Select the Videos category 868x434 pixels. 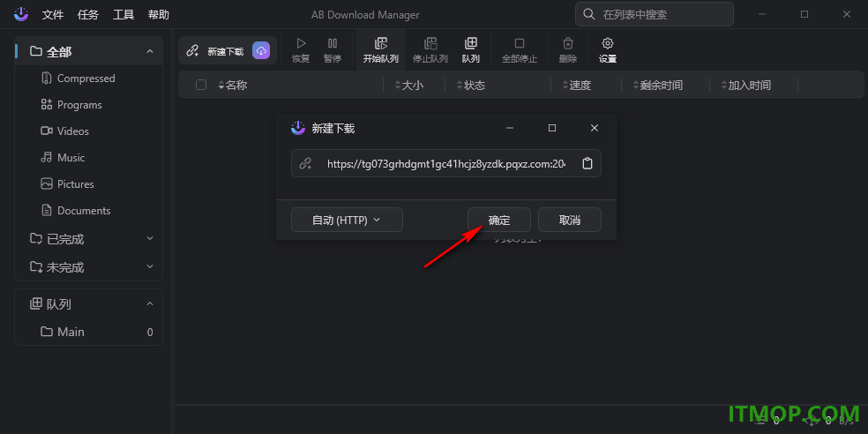coord(89,131)
